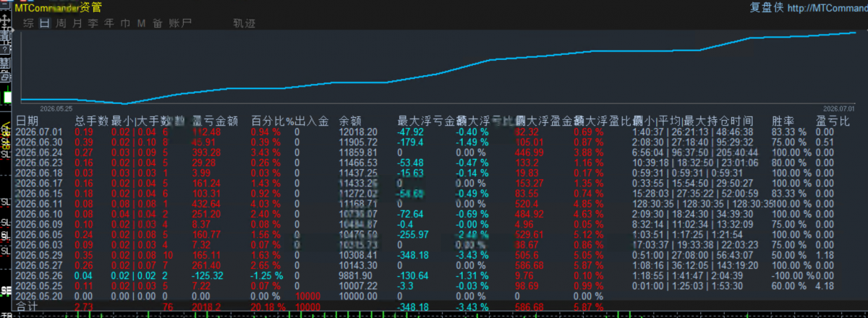Select the 2026.06.17 row date
The width and height of the screenshot is (868, 318).
38,184
